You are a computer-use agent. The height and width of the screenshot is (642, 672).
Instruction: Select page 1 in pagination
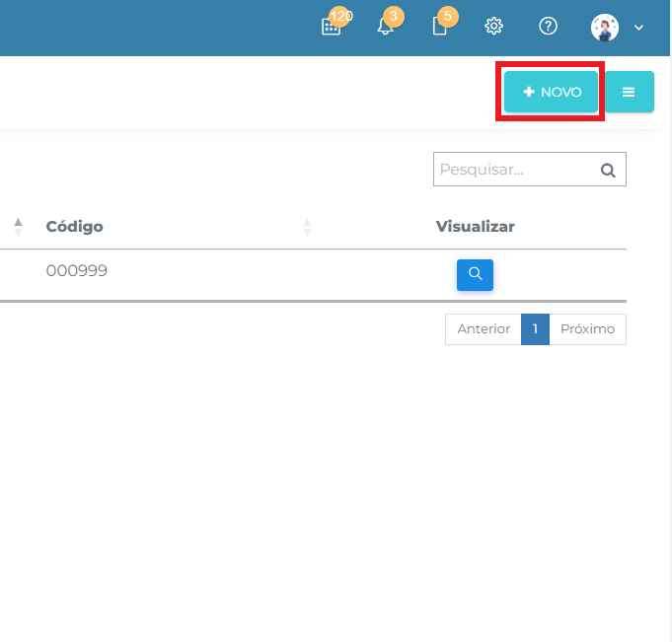[x=535, y=329]
